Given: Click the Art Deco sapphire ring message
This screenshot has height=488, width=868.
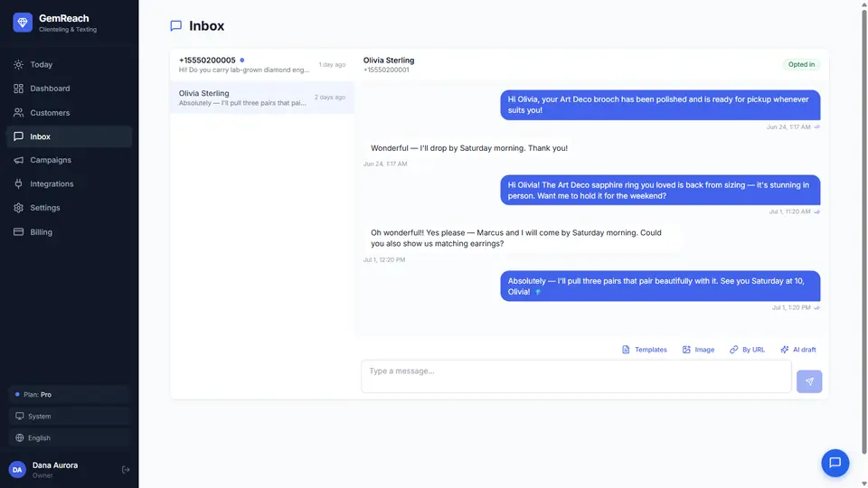Looking at the screenshot, I should 660,191.
